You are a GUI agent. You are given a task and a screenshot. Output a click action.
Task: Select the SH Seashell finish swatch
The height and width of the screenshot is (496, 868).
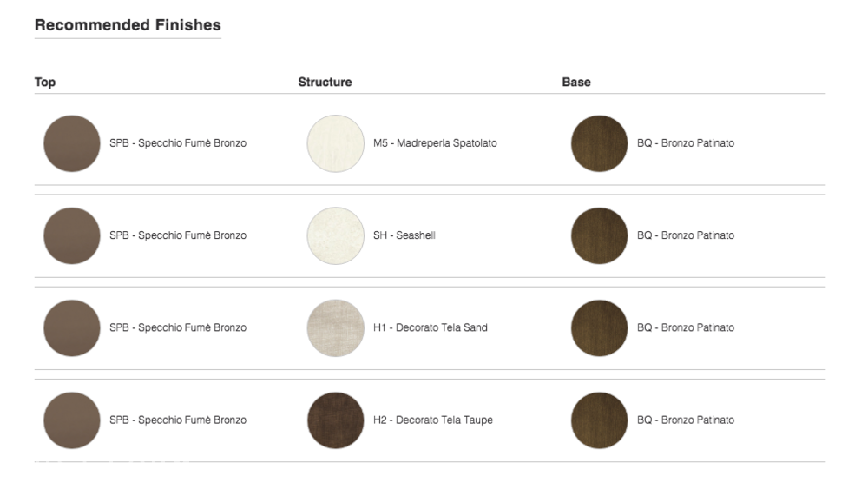point(335,236)
